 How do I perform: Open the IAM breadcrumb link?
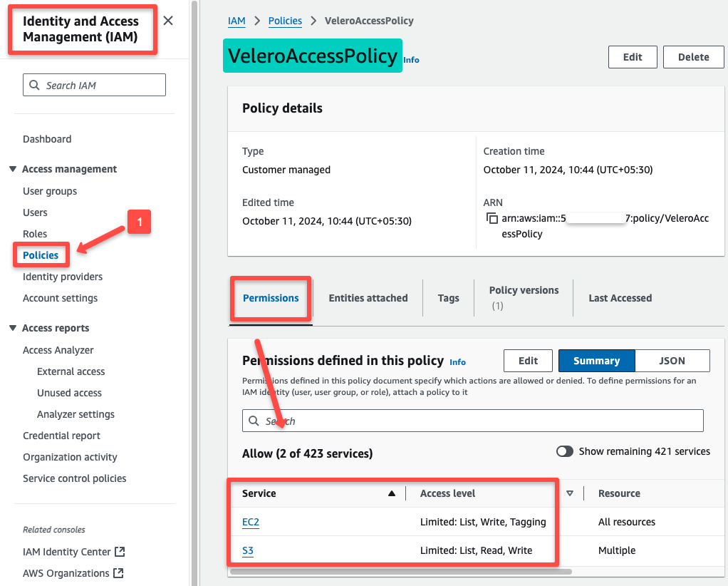tap(236, 21)
